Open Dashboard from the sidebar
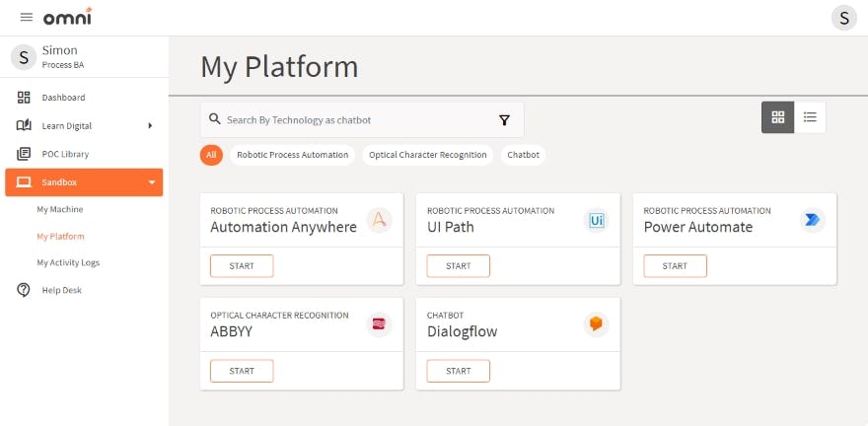Screen dimensions: 868x426 click(x=63, y=98)
